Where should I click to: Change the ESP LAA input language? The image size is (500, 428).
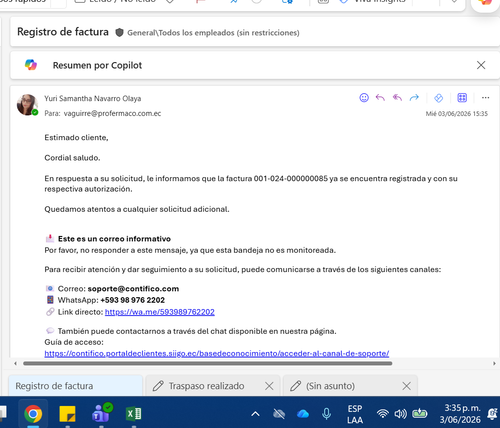click(x=355, y=414)
